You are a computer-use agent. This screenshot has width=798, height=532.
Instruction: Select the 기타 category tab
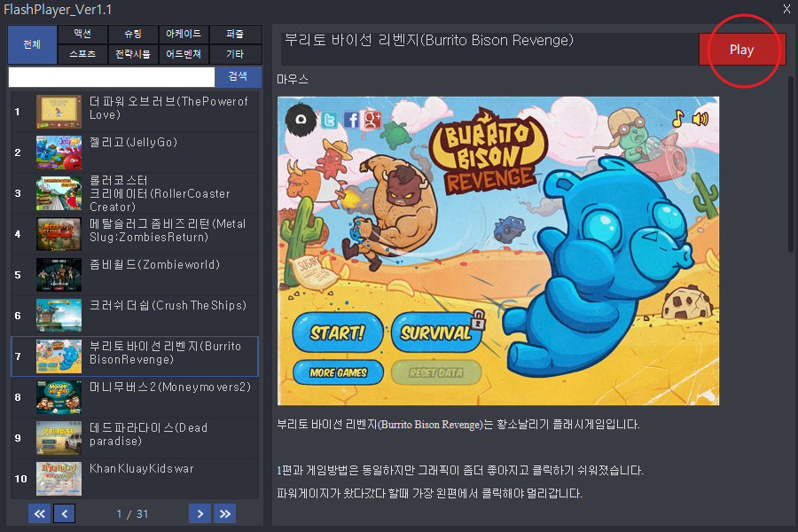pyautogui.click(x=235, y=54)
